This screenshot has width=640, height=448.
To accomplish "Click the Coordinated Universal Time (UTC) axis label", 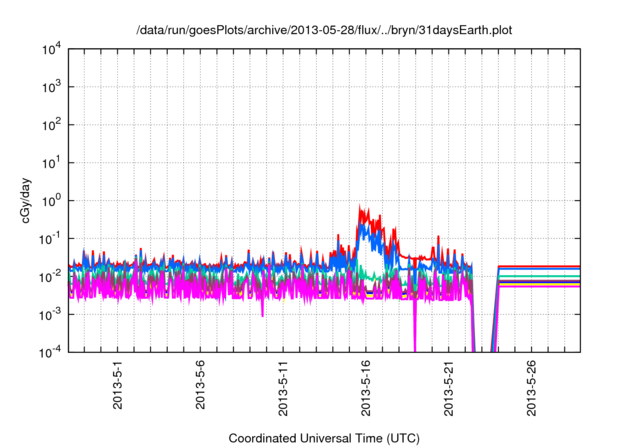I will (x=323, y=438).
